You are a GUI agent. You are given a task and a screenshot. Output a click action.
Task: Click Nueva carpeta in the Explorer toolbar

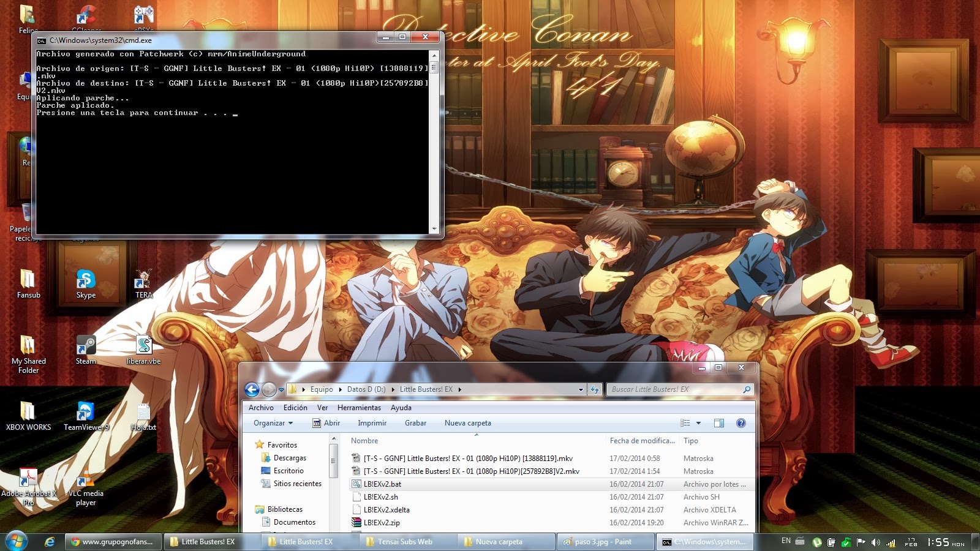[468, 423]
